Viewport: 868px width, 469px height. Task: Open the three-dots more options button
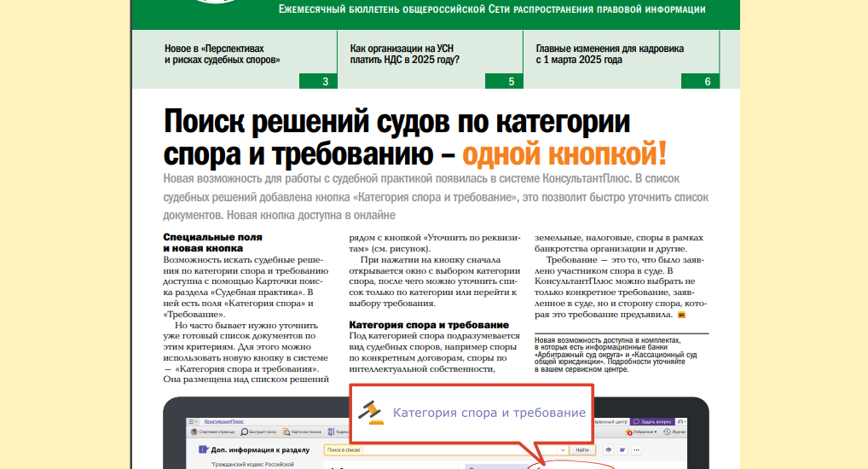[636, 449]
